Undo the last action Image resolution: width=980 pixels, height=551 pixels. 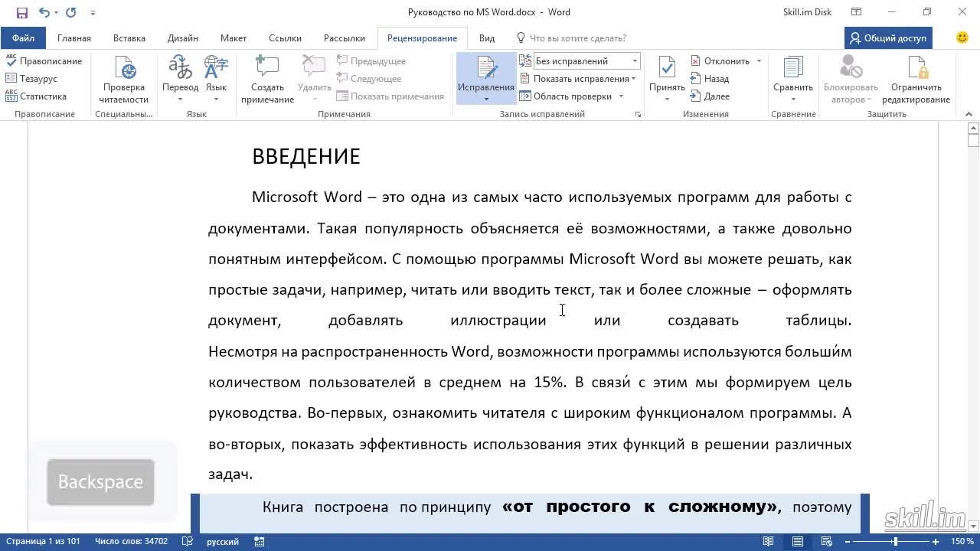(44, 12)
